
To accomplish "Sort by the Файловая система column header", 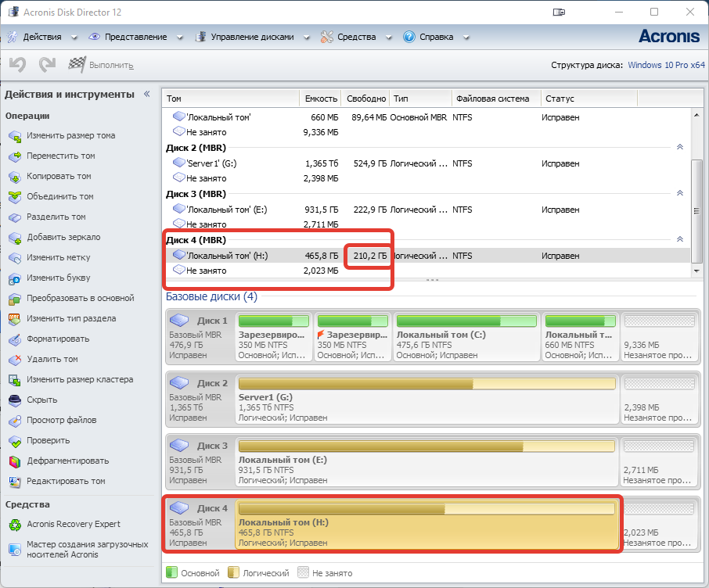I will click(x=496, y=99).
